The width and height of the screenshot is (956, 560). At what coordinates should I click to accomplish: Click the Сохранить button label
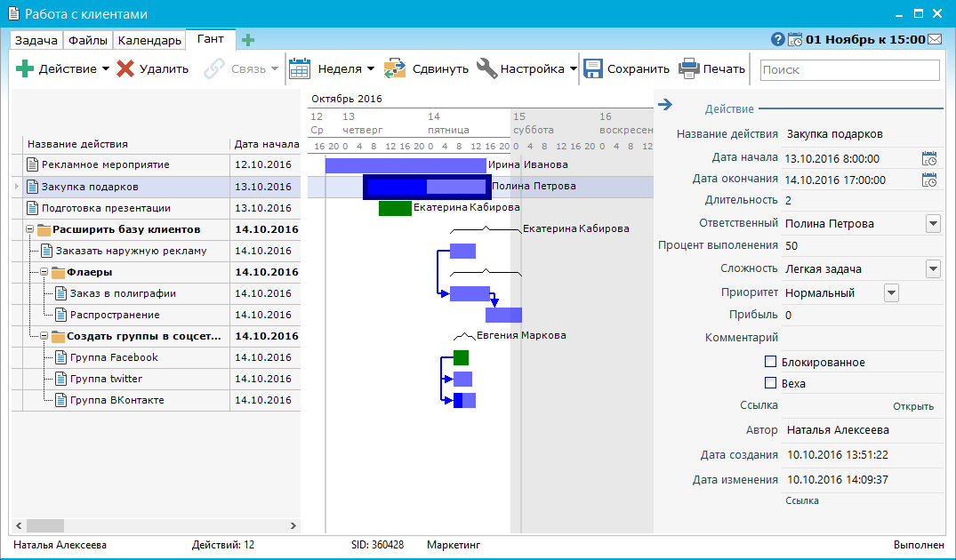coord(638,68)
